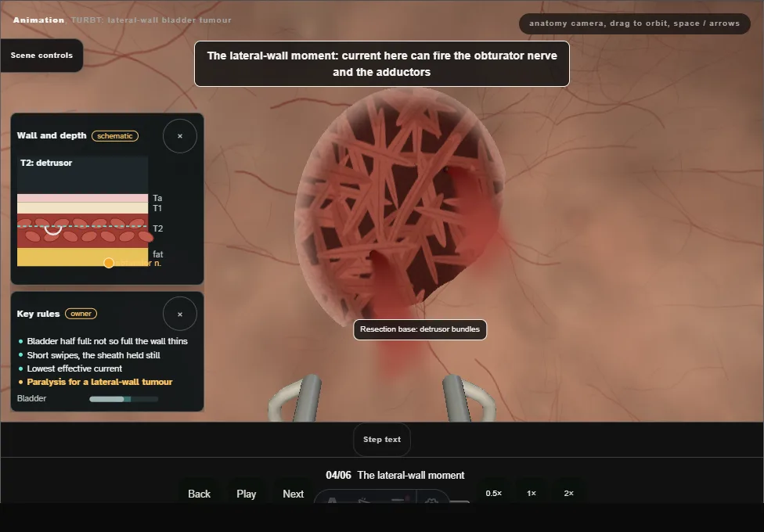This screenshot has height=532, width=764.
Task: Click the 'Key rules' panel title
Action: pos(38,314)
